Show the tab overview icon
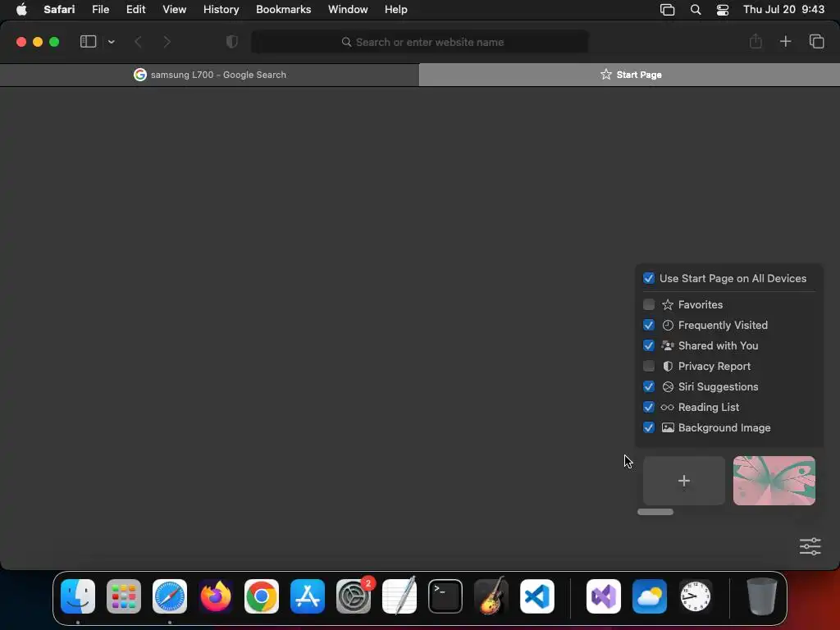Image resolution: width=840 pixels, height=630 pixels. point(816,41)
